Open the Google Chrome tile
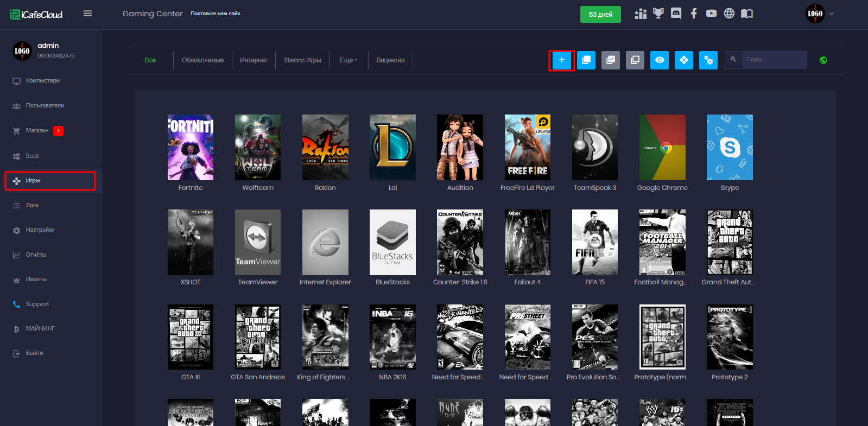868x426 pixels. coord(662,147)
